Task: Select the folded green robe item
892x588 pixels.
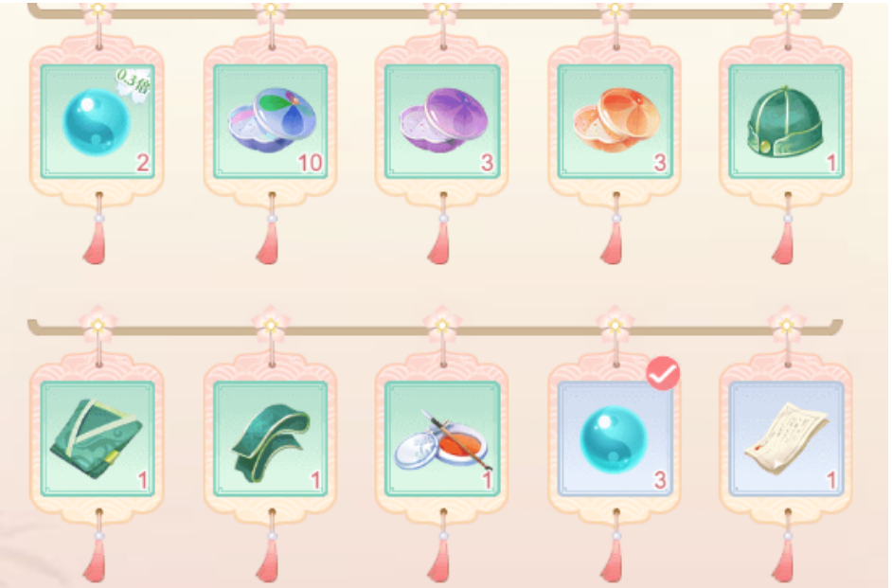Action: [x=98, y=438]
